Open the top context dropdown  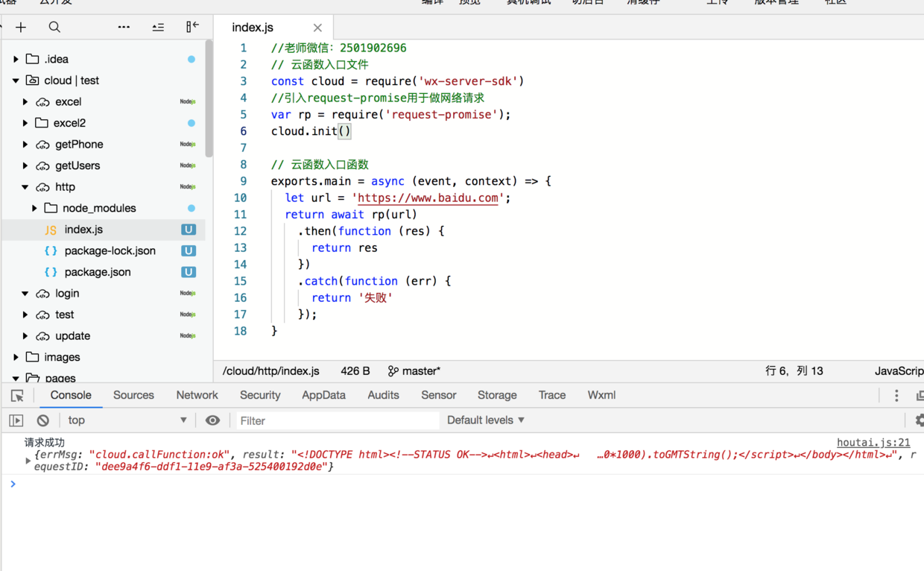(x=127, y=420)
